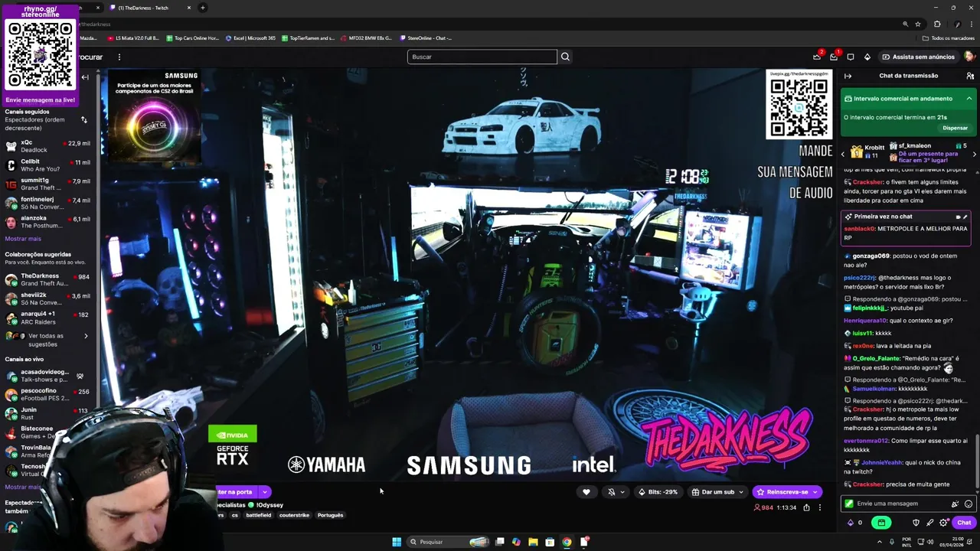Screen dimensions: 980x551
Task: Click the Get Bits diamond icon in header
Action: [x=867, y=57]
